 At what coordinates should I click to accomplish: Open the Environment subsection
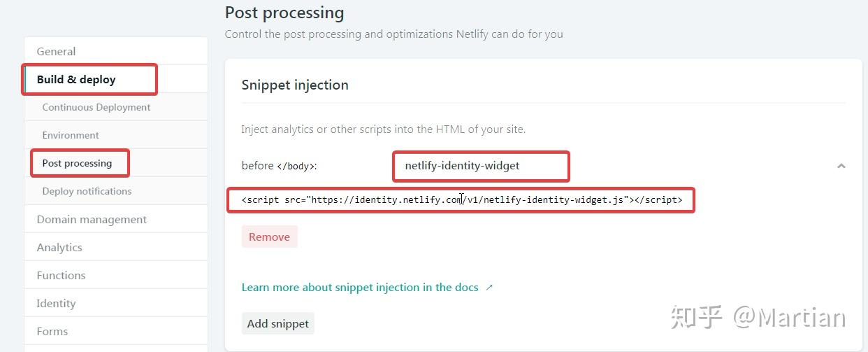(71, 135)
